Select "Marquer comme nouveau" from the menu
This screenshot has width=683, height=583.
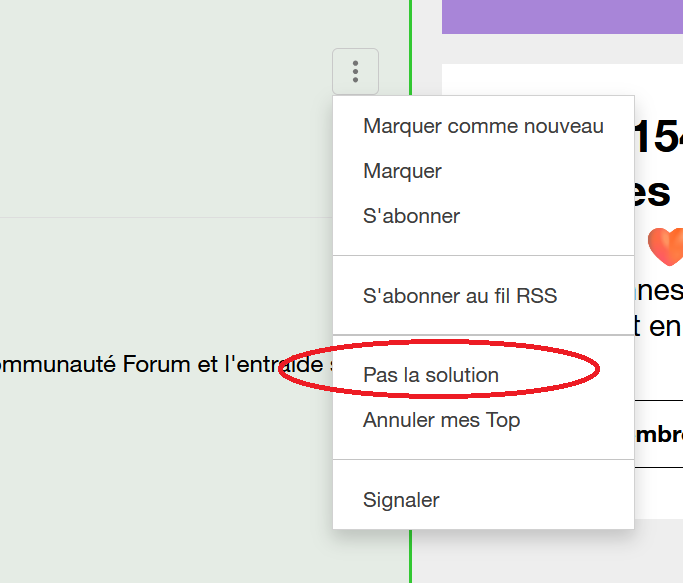[x=483, y=126]
